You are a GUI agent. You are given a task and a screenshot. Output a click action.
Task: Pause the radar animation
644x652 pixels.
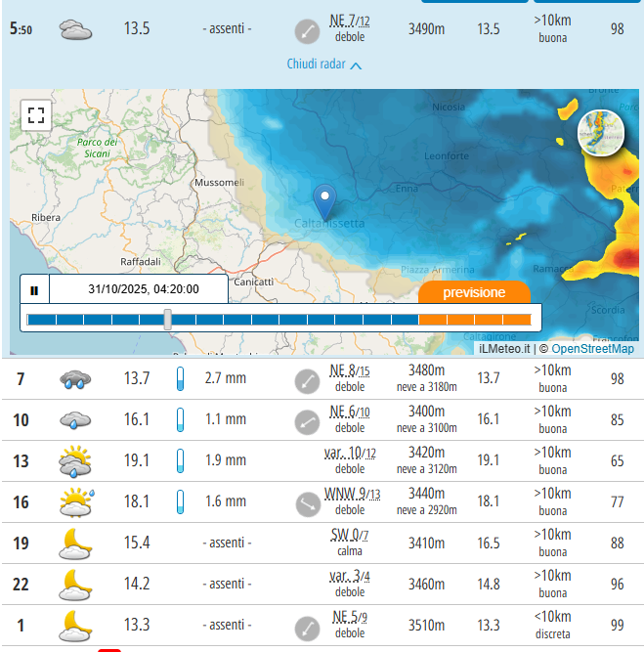pos(34,289)
